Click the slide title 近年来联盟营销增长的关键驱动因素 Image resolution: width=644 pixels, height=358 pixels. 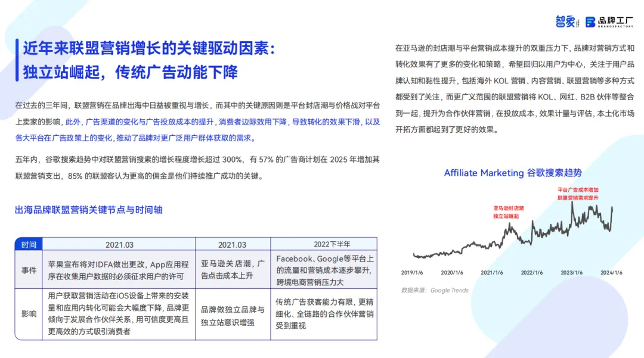(148, 48)
